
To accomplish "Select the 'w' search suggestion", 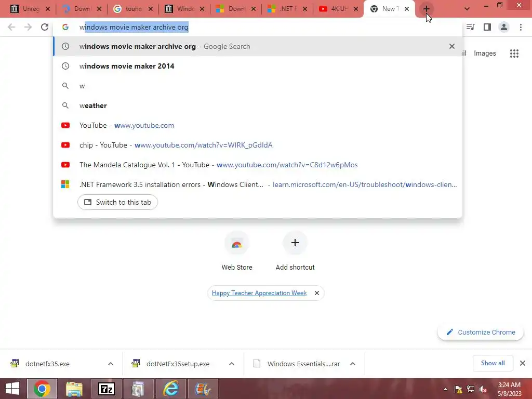I will tap(258, 86).
